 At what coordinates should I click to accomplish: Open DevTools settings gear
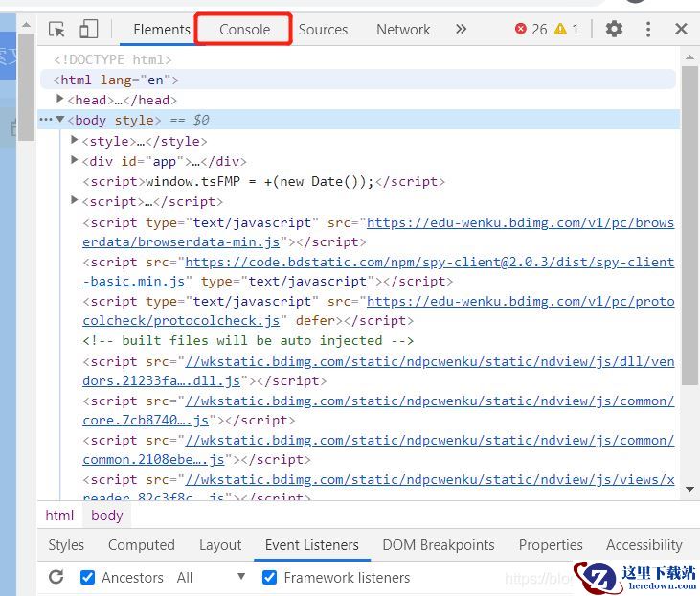coord(614,30)
